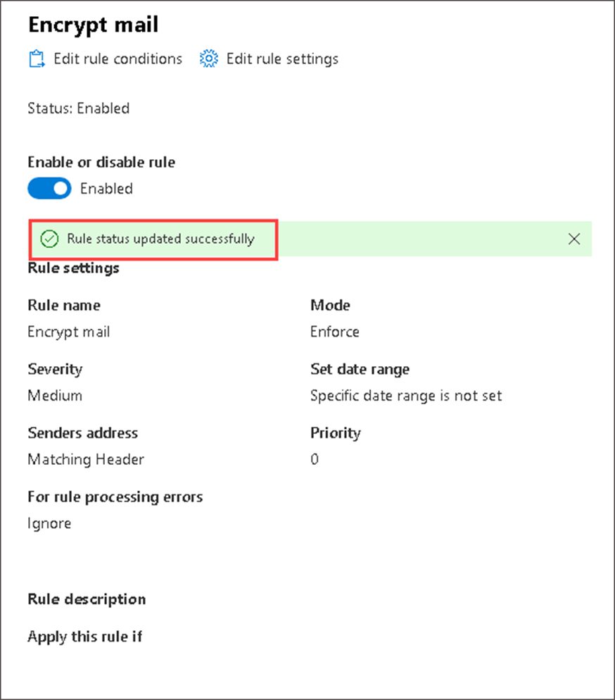Click the 'Rule status updated successfully' message
The image size is (615, 700).
(160, 239)
